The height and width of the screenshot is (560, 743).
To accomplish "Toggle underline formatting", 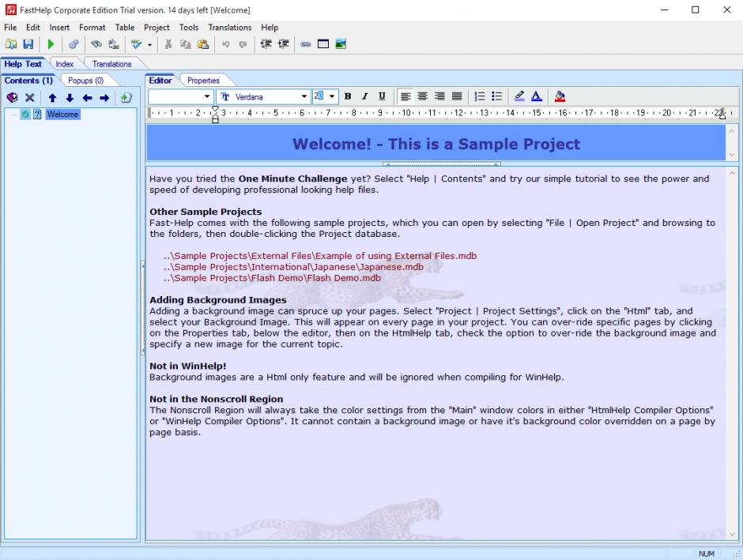I will tap(382, 96).
